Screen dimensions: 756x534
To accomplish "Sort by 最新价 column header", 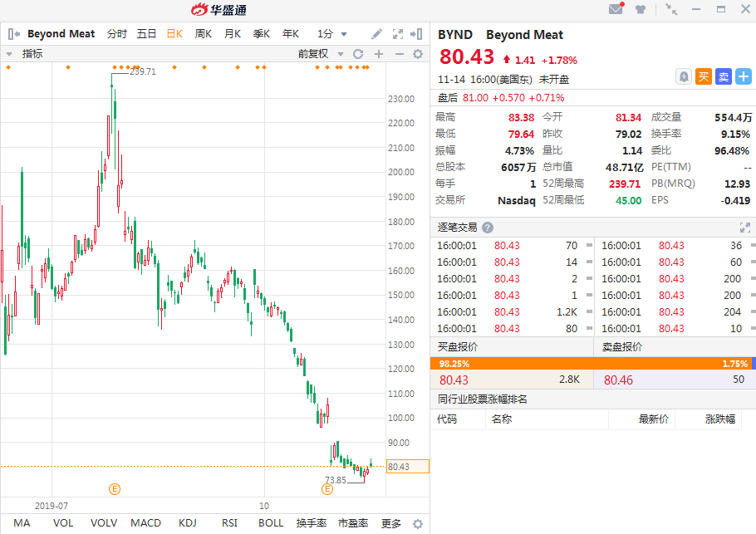I will click(654, 419).
